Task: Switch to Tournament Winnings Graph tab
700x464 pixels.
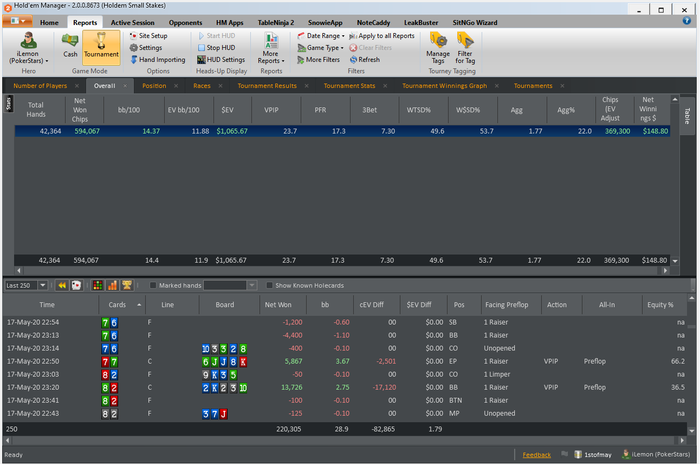Action: coord(445,86)
